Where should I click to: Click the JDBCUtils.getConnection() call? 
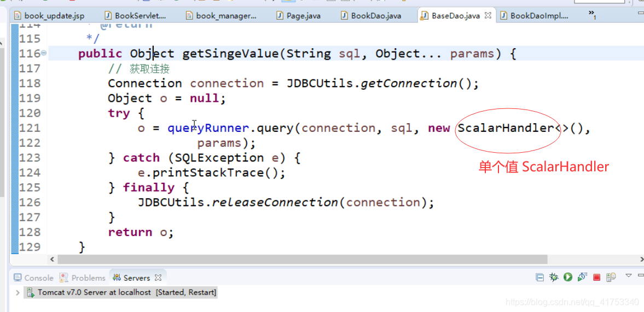[x=383, y=83]
